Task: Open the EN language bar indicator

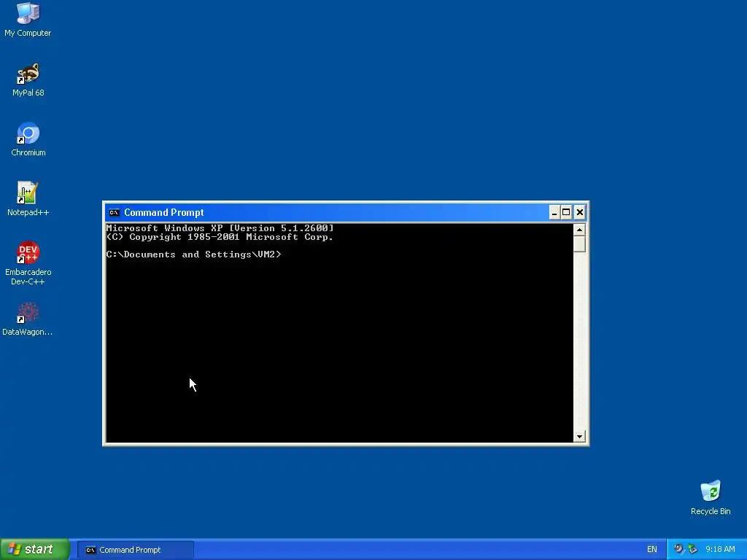Action: (651, 550)
